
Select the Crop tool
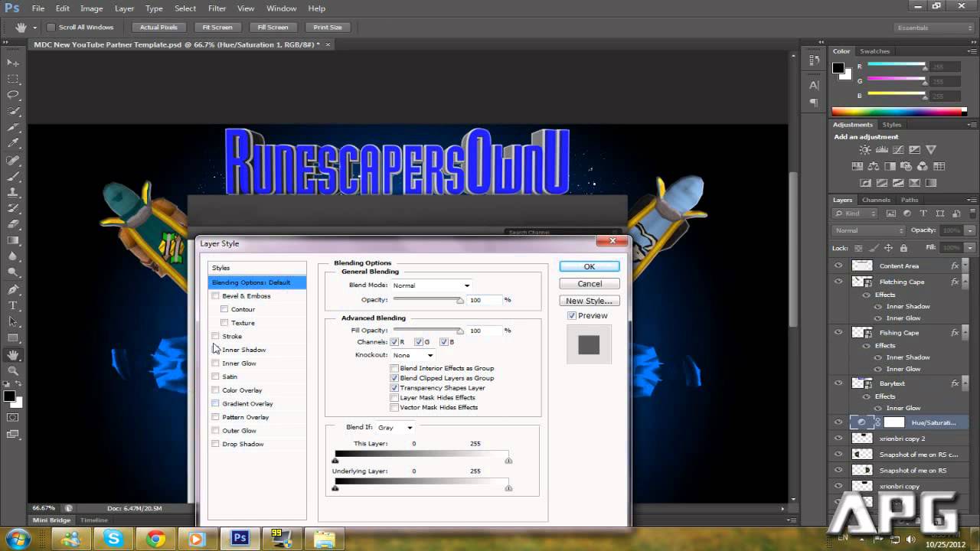pos(13,127)
